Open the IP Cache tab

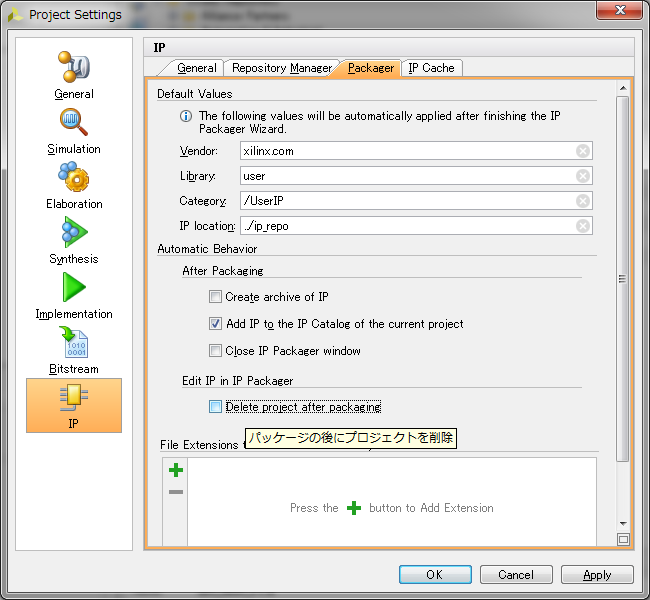coord(431,68)
